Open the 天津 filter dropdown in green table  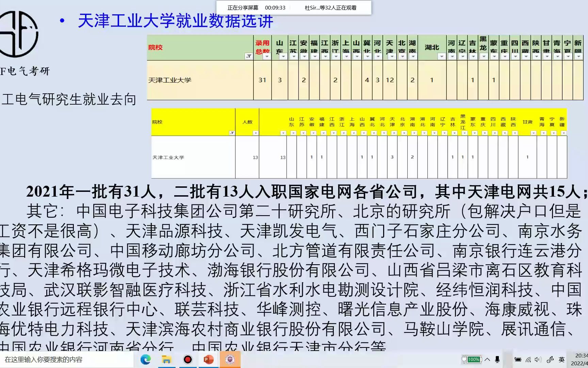(392, 57)
